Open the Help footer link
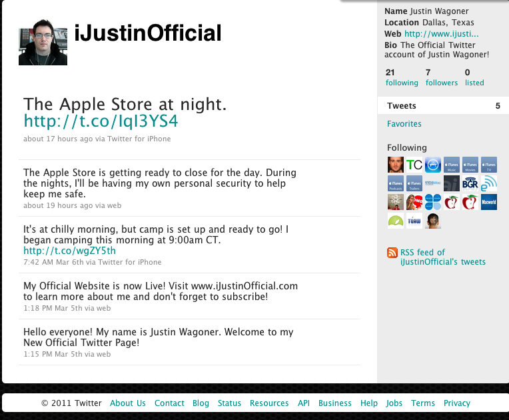Image resolution: width=509 pixels, height=420 pixels. coord(369,403)
